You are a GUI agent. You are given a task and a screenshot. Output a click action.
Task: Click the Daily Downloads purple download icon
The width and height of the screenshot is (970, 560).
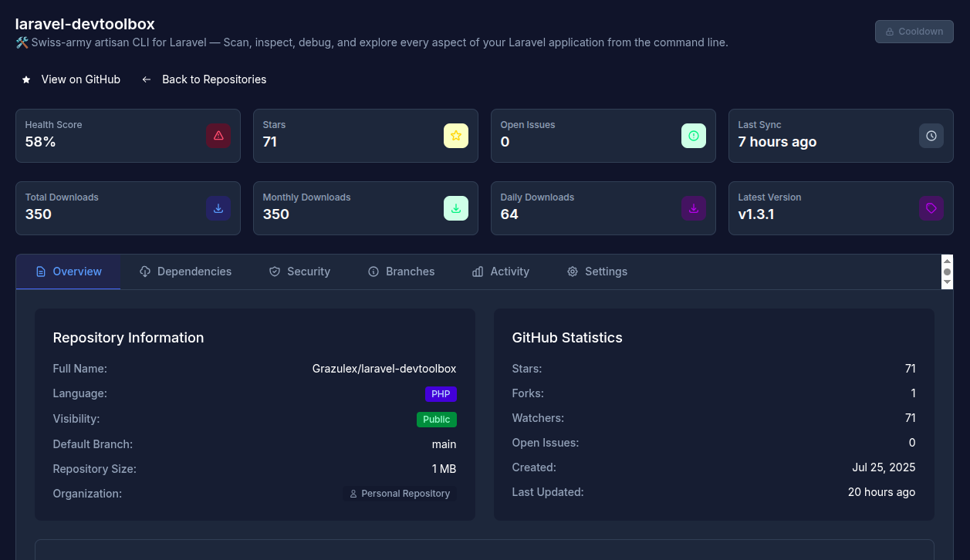(x=694, y=208)
